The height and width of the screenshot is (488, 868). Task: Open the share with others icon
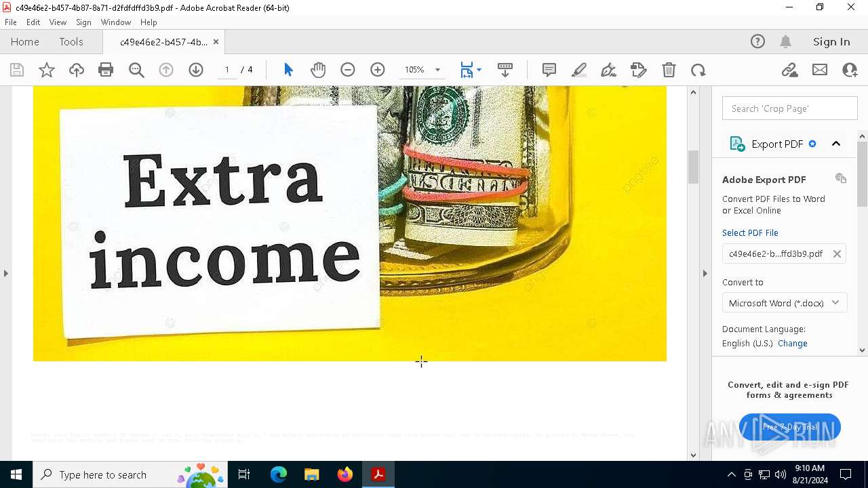(850, 70)
